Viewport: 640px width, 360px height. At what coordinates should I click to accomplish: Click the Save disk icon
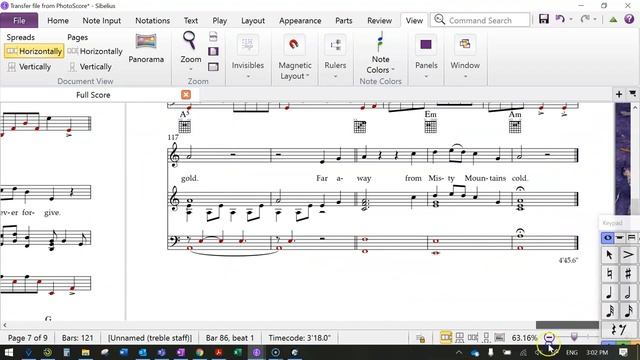point(544,19)
